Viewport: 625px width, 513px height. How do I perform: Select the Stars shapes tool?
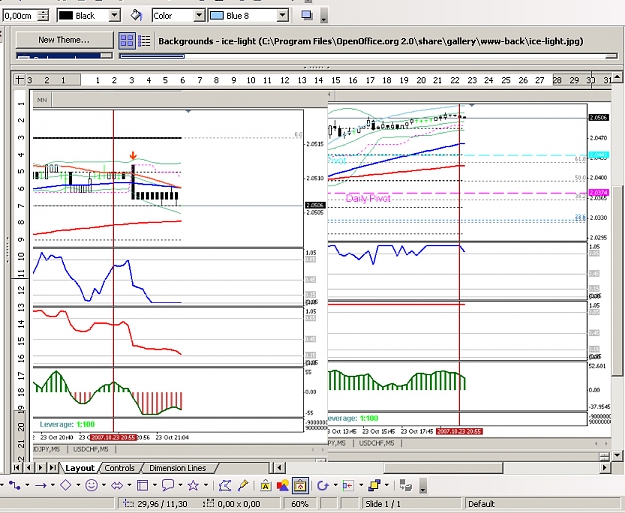(x=193, y=485)
